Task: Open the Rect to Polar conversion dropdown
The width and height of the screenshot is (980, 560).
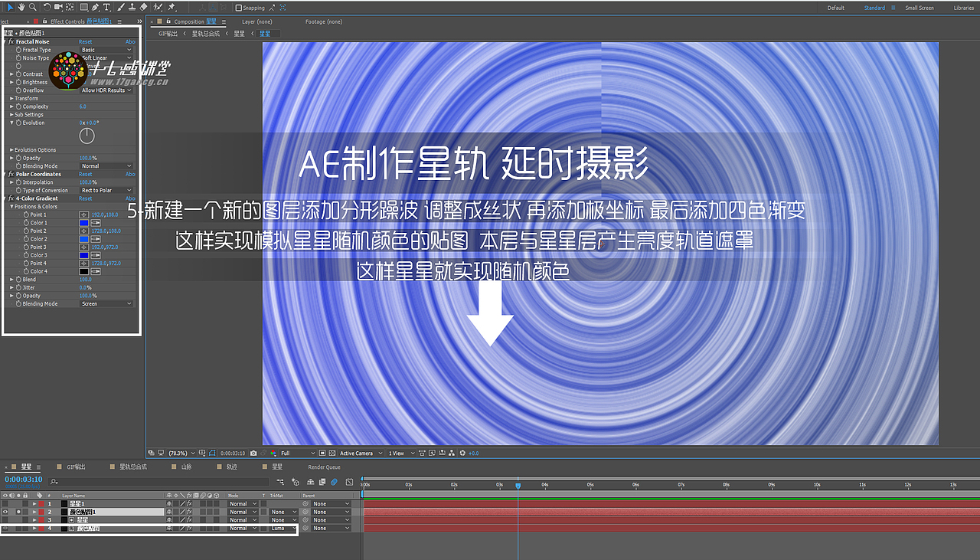Action: 105,189
